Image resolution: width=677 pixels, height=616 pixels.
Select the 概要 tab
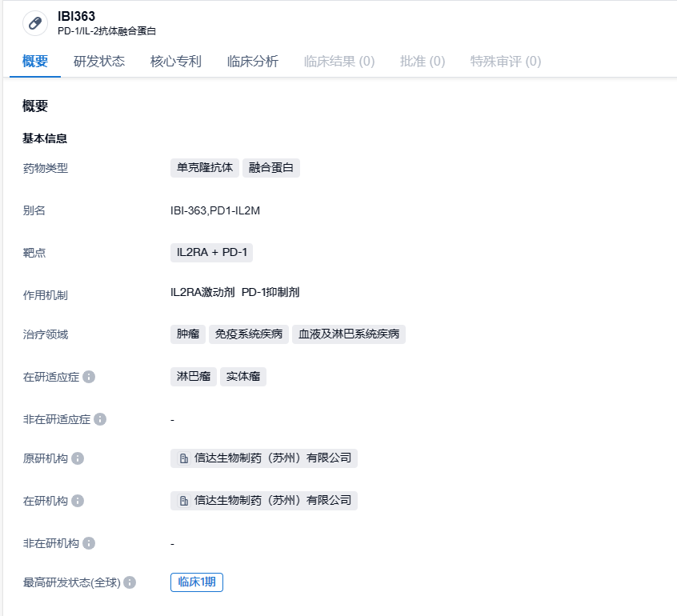tap(35, 62)
